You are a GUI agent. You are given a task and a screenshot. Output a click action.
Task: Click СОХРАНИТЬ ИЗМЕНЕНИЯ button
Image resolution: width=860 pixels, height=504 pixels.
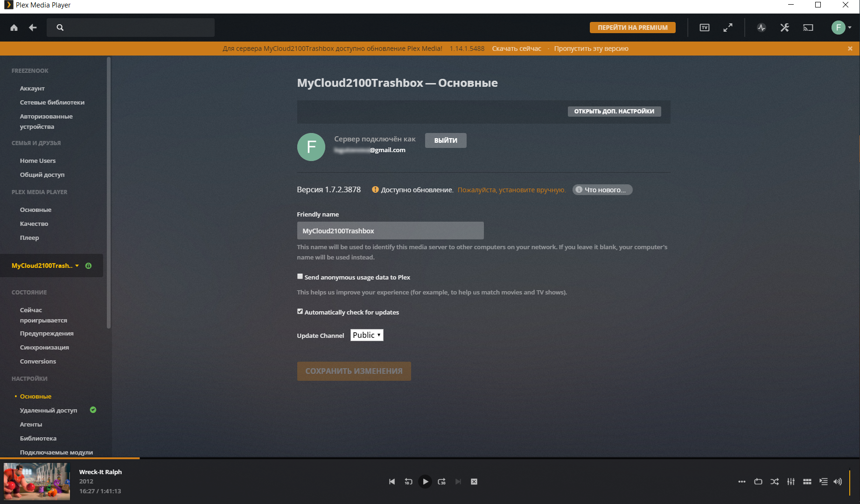(x=354, y=371)
